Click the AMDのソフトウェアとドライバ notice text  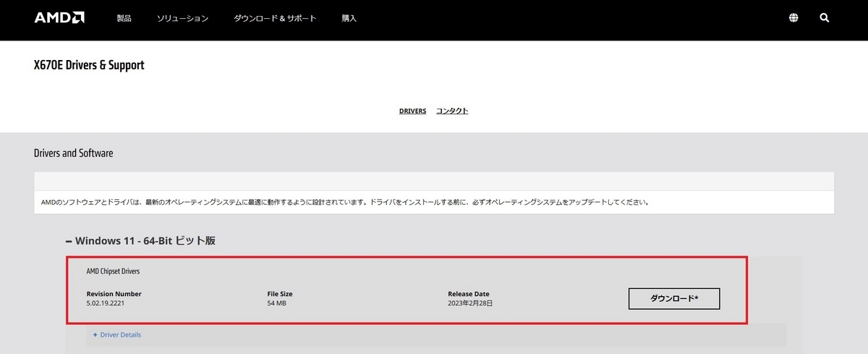(x=345, y=202)
